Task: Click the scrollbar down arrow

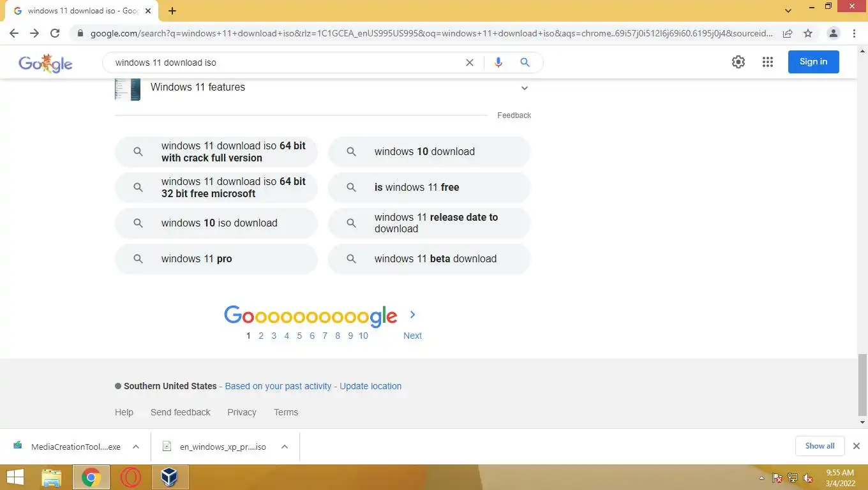Action: click(863, 422)
